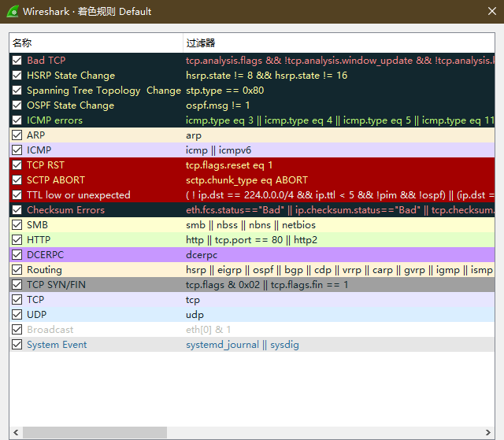
Task: Toggle the OSPF State Change checkbox
Action: pos(17,105)
